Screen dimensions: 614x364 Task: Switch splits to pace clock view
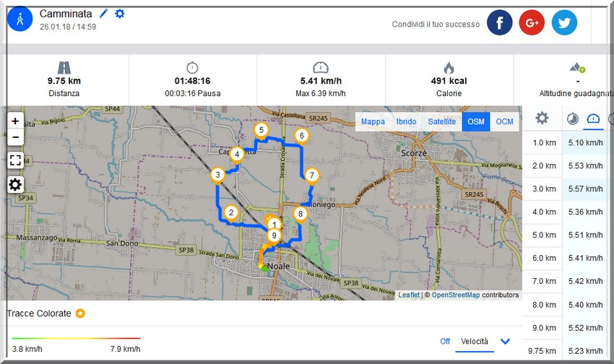573,118
